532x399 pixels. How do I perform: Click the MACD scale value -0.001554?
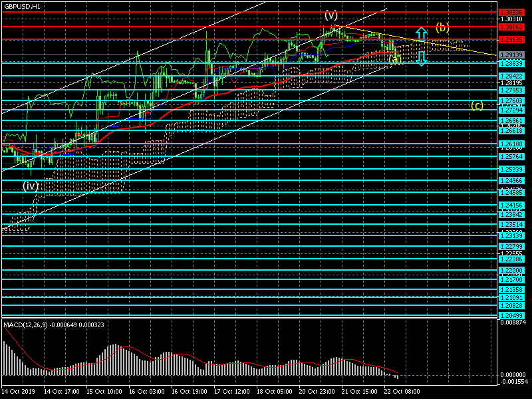coord(513,382)
